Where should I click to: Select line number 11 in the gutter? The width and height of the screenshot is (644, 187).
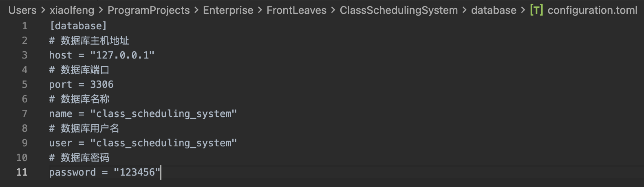[x=22, y=172]
